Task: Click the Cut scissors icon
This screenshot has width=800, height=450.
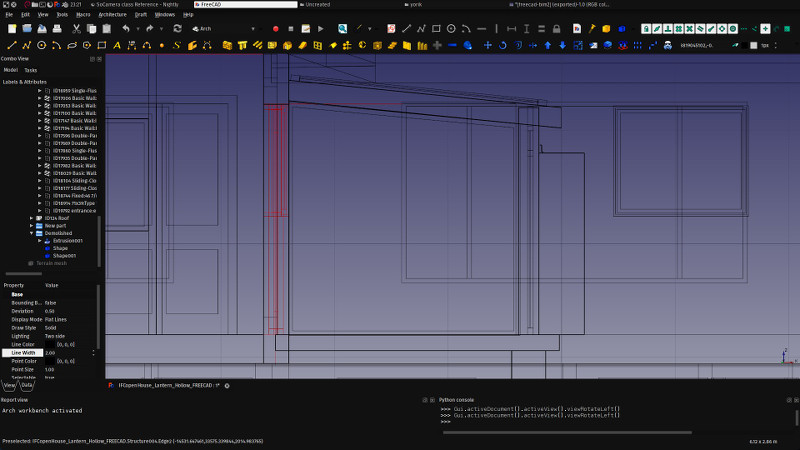Action: coord(76,29)
